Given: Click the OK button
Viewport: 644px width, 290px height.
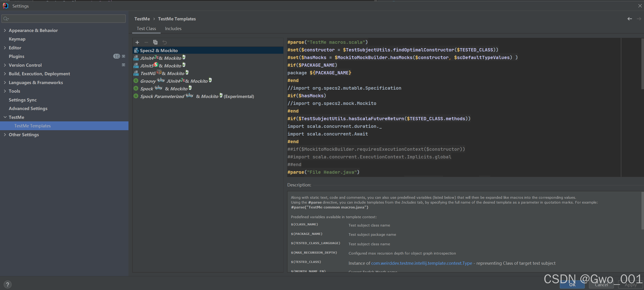Looking at the screenshot, I should click(572, 284).
